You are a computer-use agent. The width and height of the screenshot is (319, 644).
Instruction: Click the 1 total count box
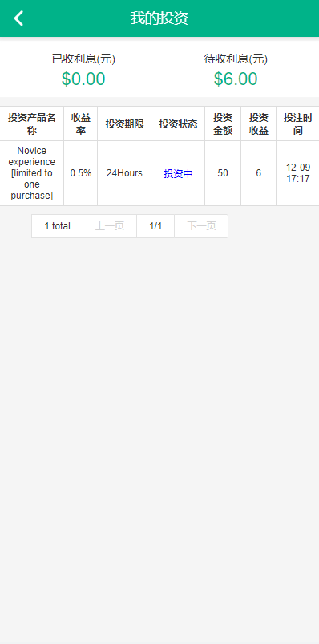tap(58, 226)
